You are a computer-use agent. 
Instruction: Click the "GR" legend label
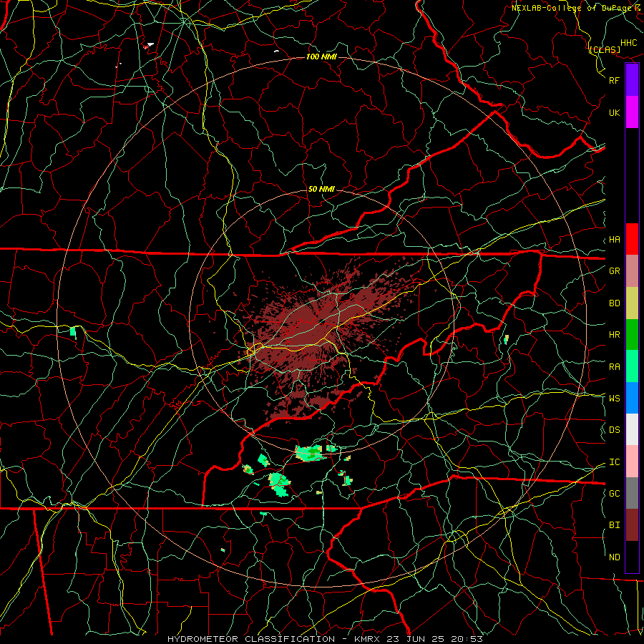click(x=614, y=271)
